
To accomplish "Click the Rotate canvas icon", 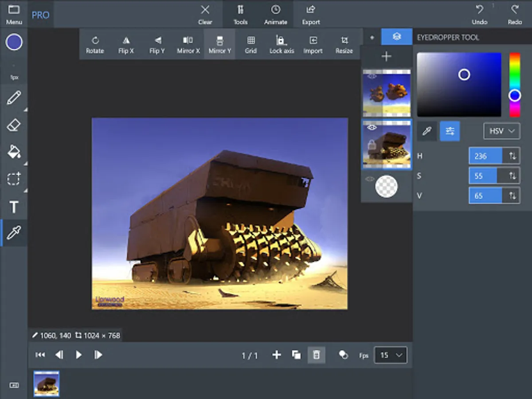I will 95,44.
